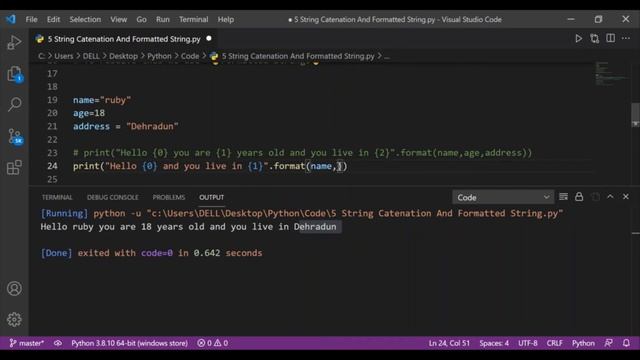This screenshot has width=640, height=360.
Task: Click the Desktop breadcrumb segment
Action: click(x=123, y=56)
